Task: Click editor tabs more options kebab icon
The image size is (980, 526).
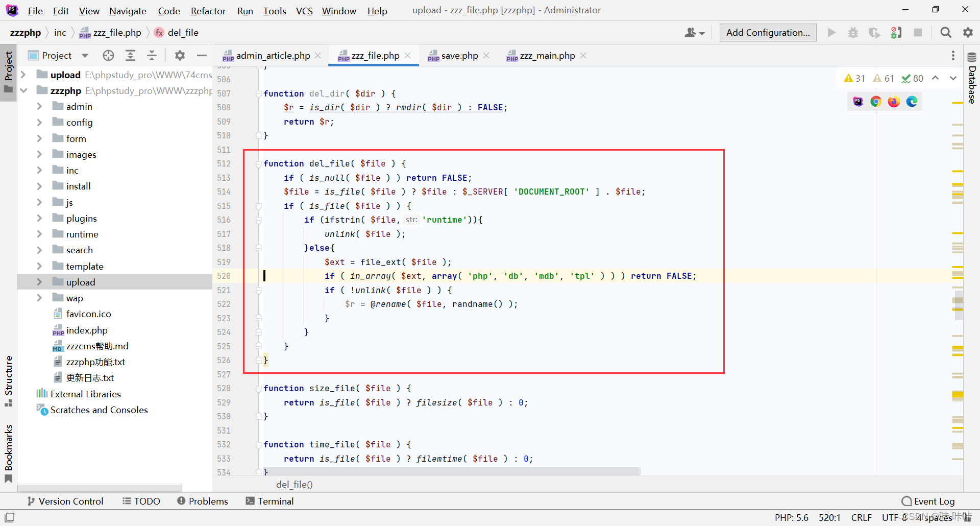Action: coord(953,55)
